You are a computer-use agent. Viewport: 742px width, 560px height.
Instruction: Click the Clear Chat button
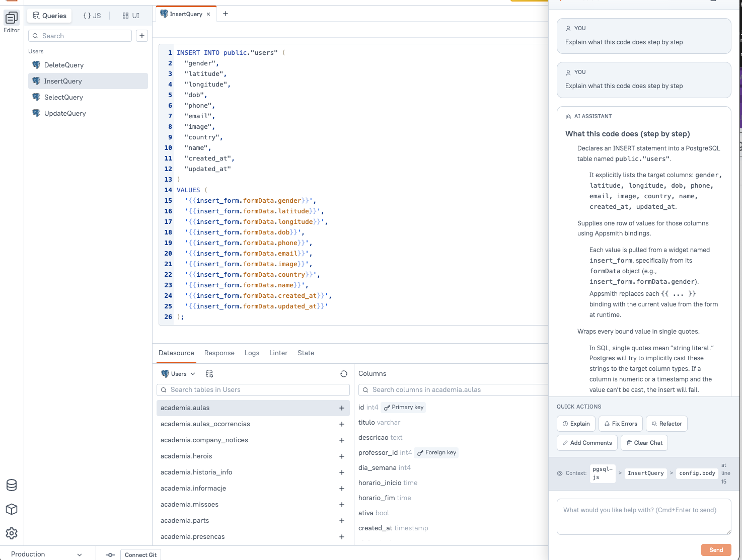[644, 443]
